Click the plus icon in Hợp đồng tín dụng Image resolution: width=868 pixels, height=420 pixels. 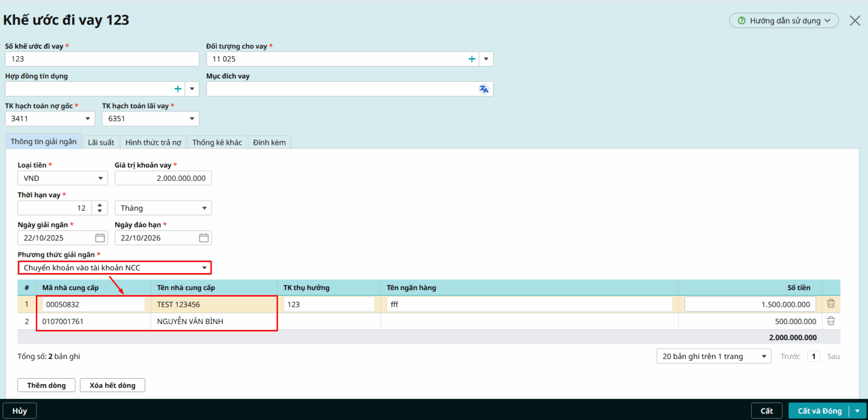[177, 89]
